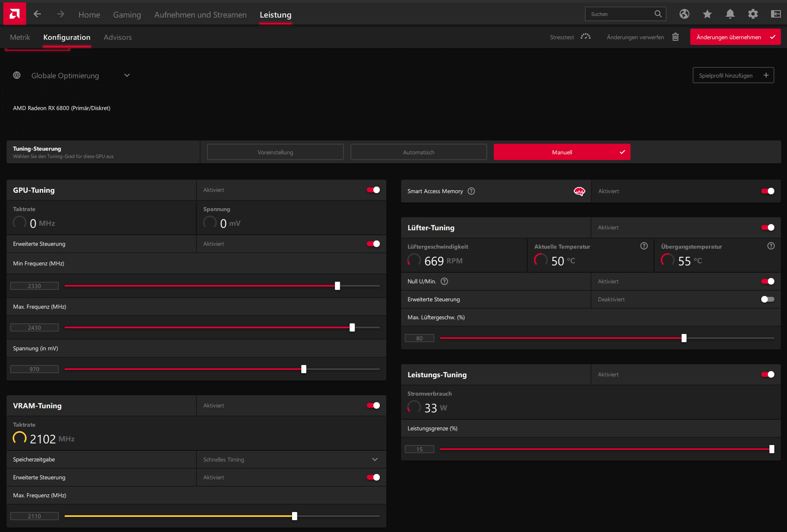787x532 pixels.
Task: Open settings gear icon
Action: (753, 14)
